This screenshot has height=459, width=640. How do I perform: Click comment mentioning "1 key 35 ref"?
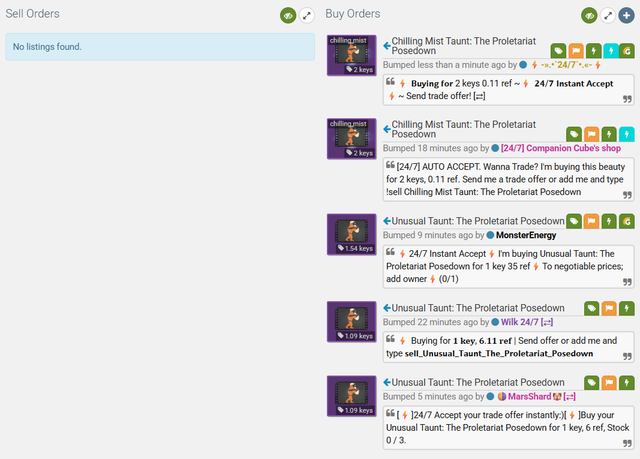509,266
